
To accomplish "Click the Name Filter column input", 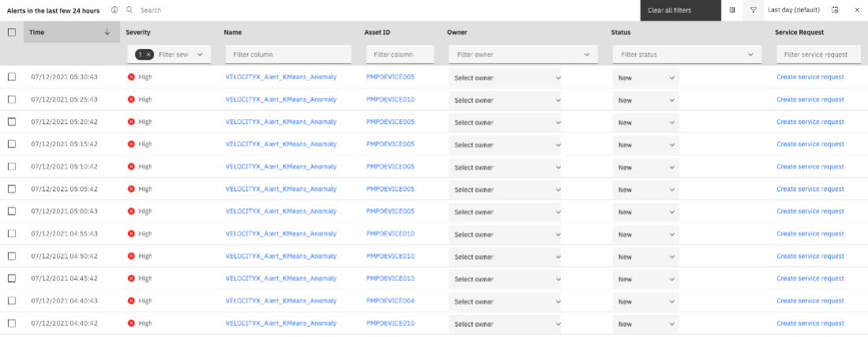I will tap(288, 54).
